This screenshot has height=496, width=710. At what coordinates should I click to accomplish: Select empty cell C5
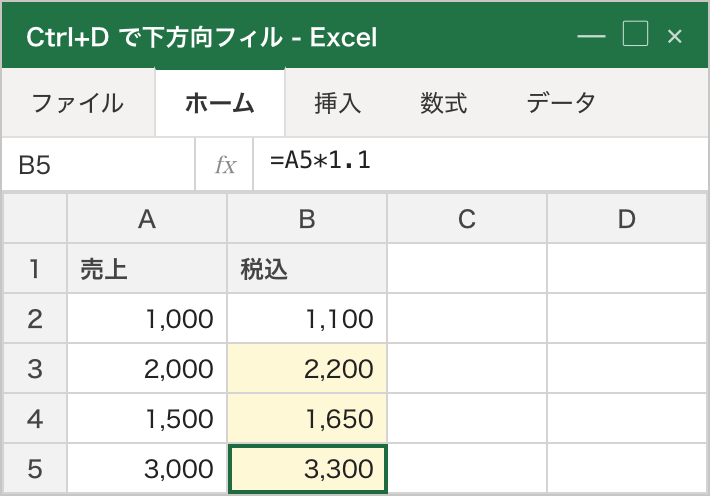(x=467, y=468)
